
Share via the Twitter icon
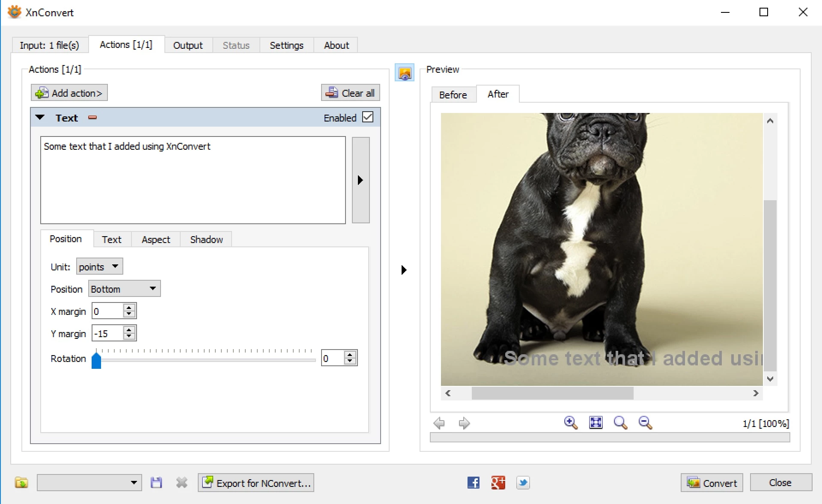(x=523, y=483)
